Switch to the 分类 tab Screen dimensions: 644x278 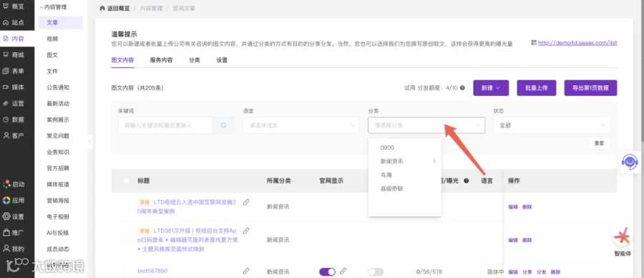pos(194,60)
